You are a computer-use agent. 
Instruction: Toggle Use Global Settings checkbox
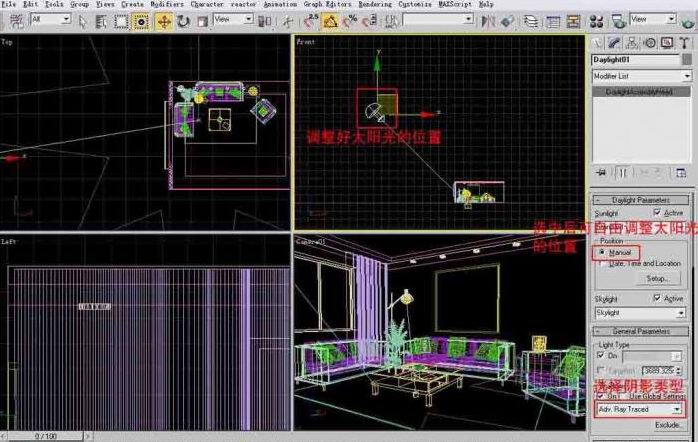pyautogui.click(x=625, y=396)
